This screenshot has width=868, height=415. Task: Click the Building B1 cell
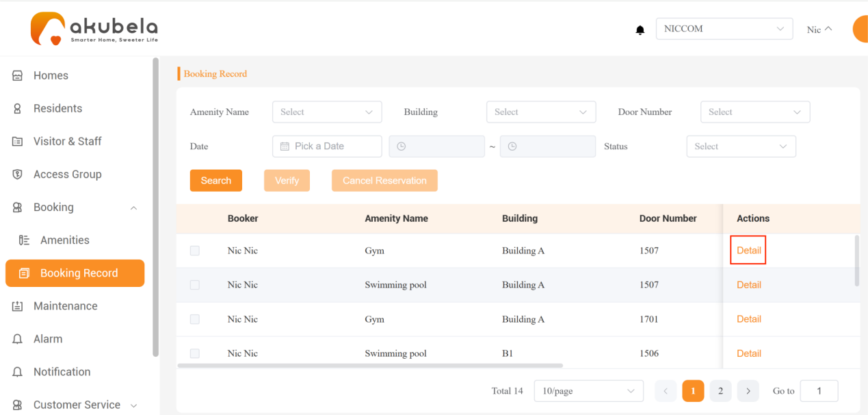click(508, 353)
